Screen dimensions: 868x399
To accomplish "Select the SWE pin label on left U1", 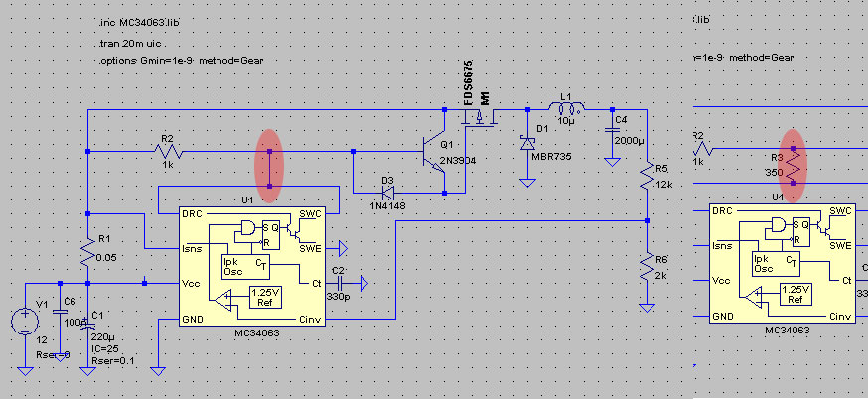I will (x=310, y=248).
